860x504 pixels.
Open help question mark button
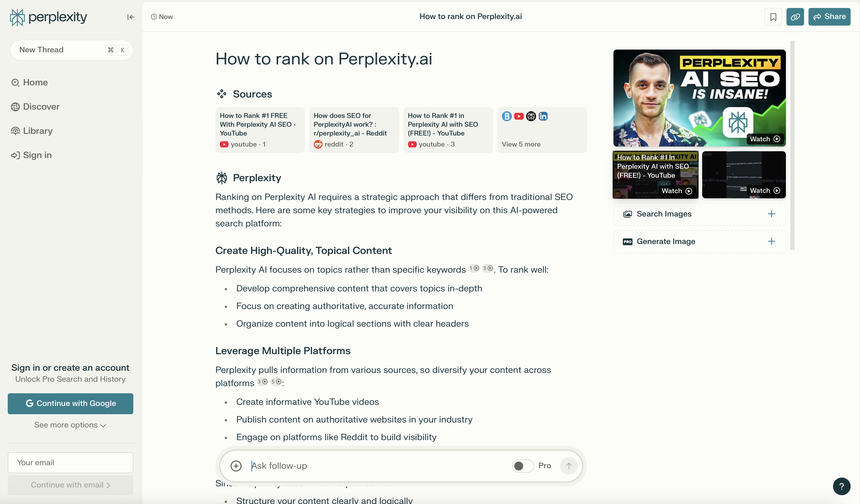(x=841, y=486)
